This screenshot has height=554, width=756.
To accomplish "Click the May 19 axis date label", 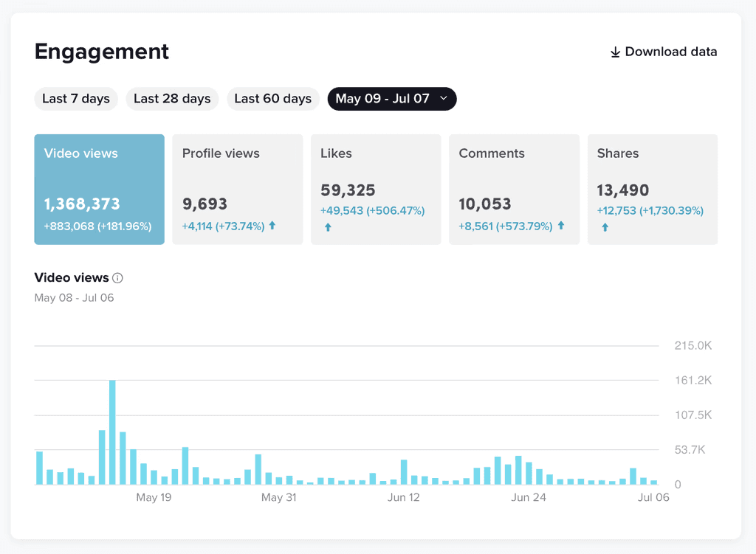I will click(154, 497).
